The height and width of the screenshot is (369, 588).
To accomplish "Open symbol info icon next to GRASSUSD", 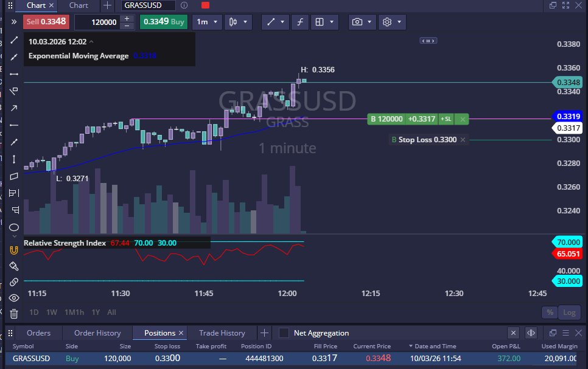I will [x=184, y=5].
